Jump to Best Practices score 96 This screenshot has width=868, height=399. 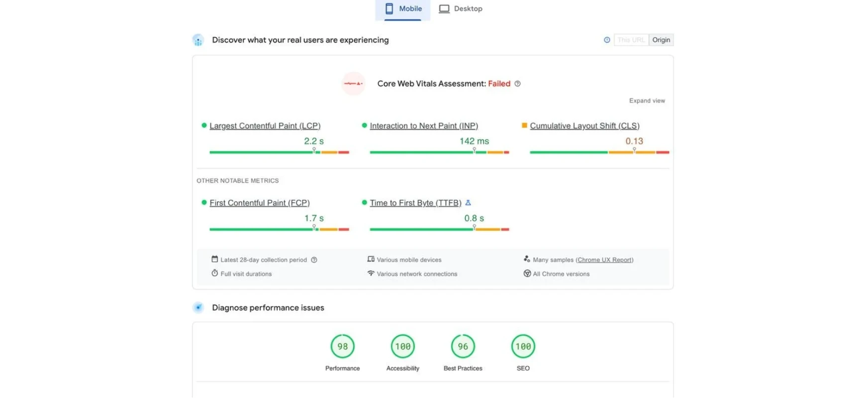(463, 346)
